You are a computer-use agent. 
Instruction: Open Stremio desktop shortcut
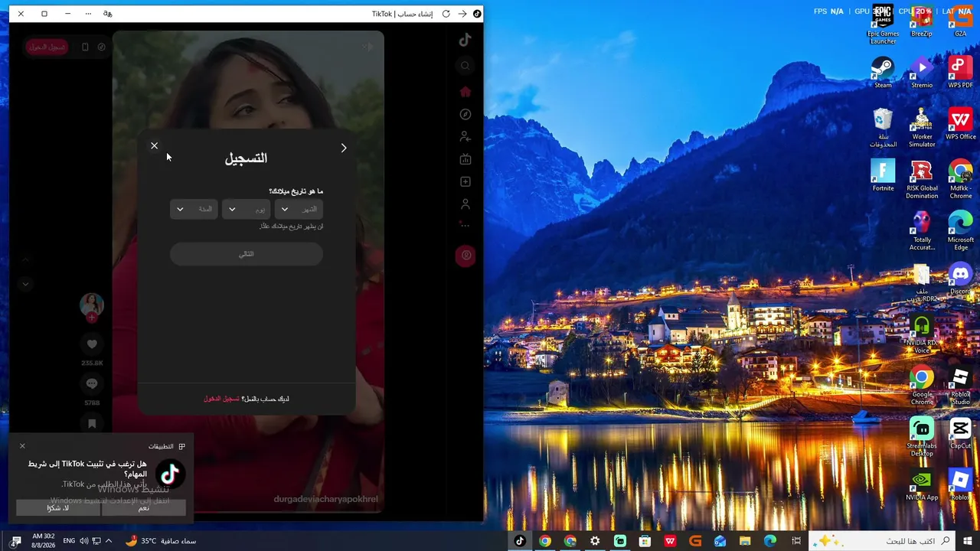922,73
